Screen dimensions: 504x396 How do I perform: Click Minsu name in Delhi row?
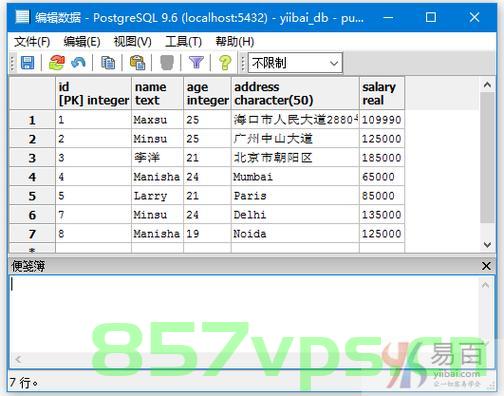[157, 215]
